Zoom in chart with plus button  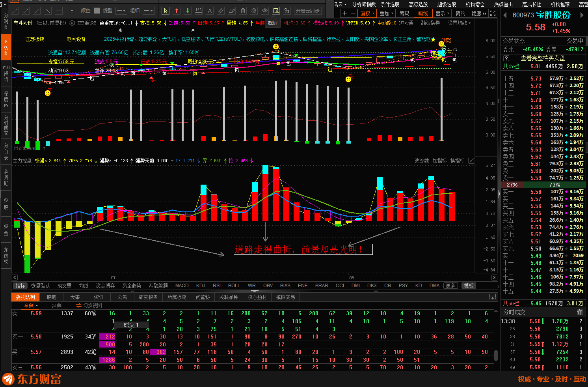[x=344, y=13]
